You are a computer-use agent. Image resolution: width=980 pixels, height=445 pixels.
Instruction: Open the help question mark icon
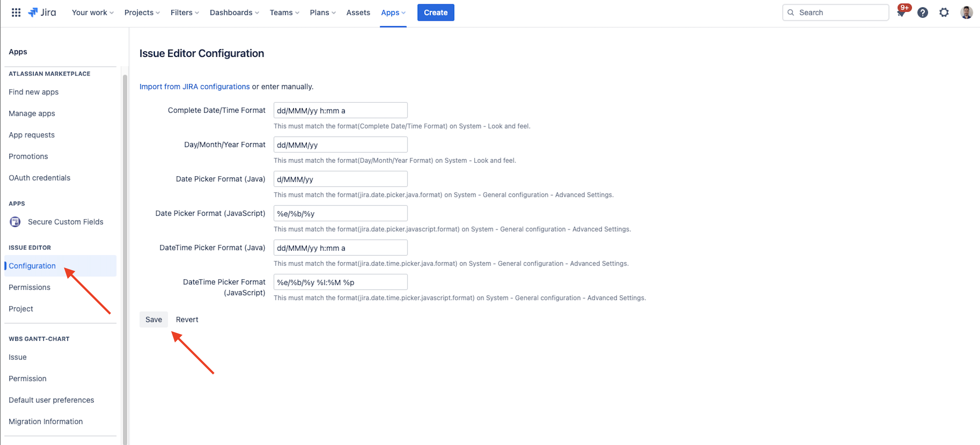point(922,13)
